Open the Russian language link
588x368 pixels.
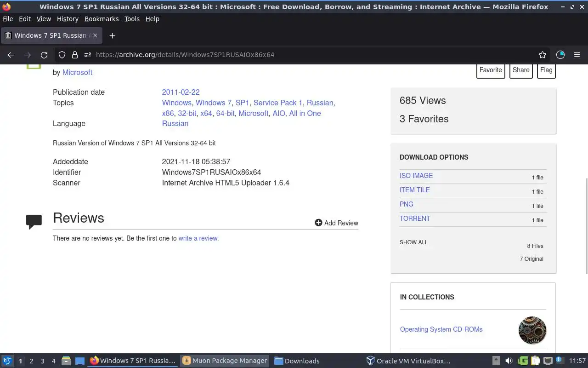tap(175, 123)
